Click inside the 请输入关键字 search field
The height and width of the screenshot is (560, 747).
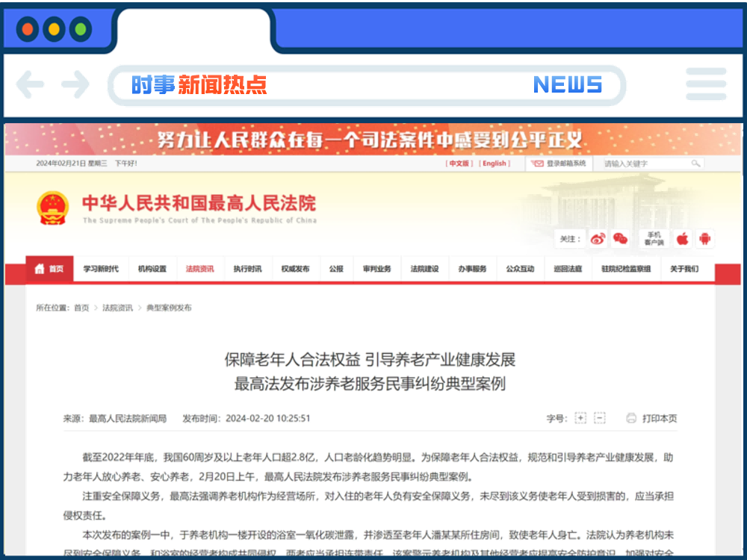click(635, 163)
